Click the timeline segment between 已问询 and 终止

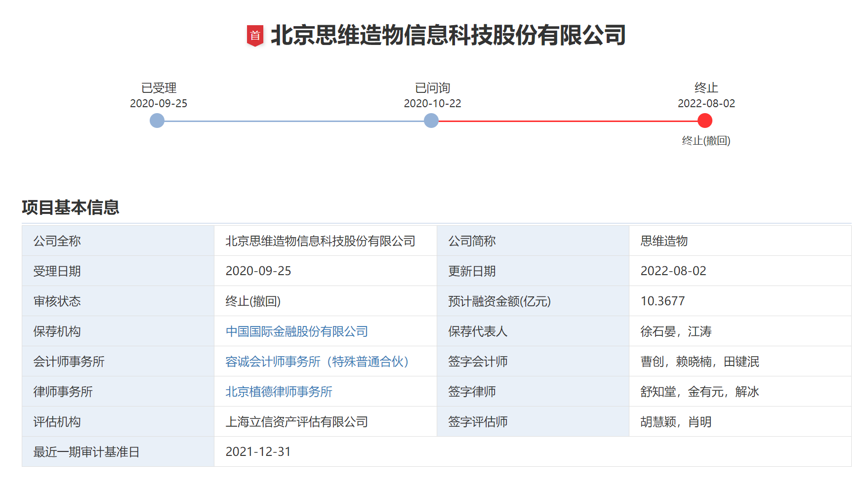pyautogui.click(x=568, y=120)
